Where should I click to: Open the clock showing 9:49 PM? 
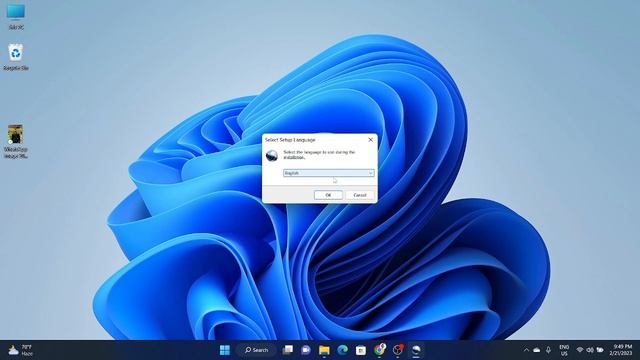click(x=621, y=350)
